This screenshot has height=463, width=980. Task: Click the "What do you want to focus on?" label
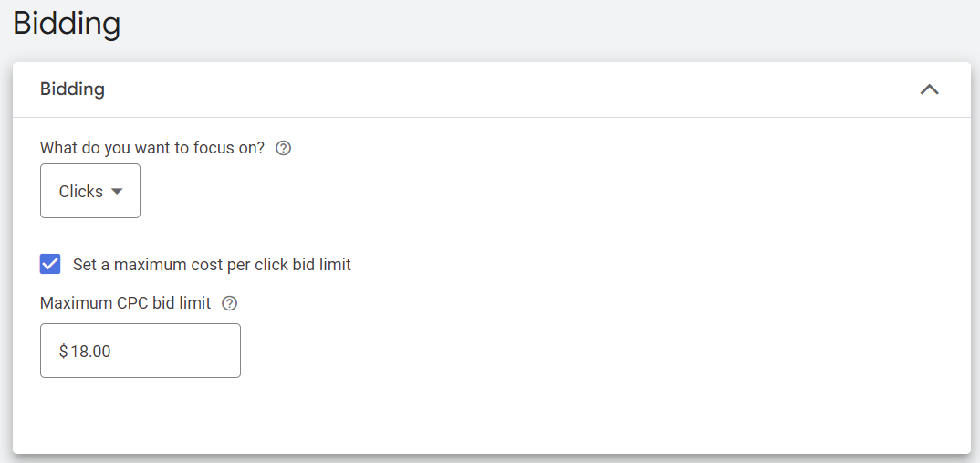pyautogui.click(x=152, y=148)
